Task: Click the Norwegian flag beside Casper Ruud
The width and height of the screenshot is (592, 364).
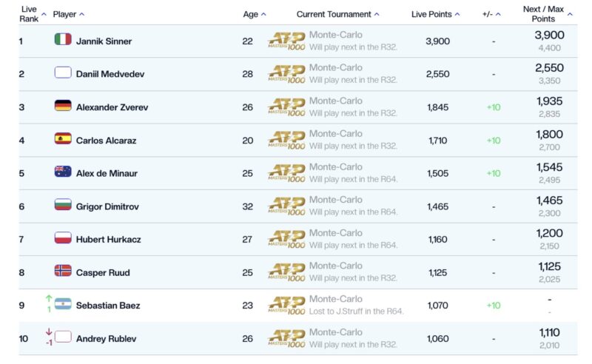Action: pos(63,271)
